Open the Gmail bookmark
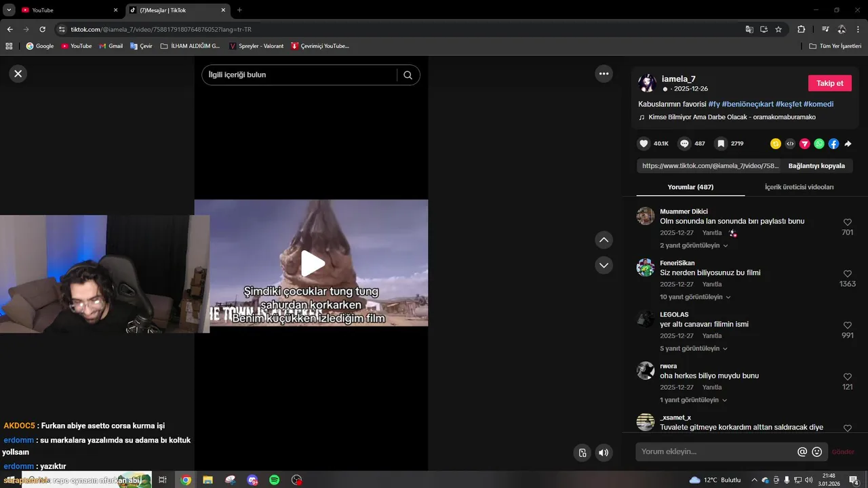 (111, 46)
